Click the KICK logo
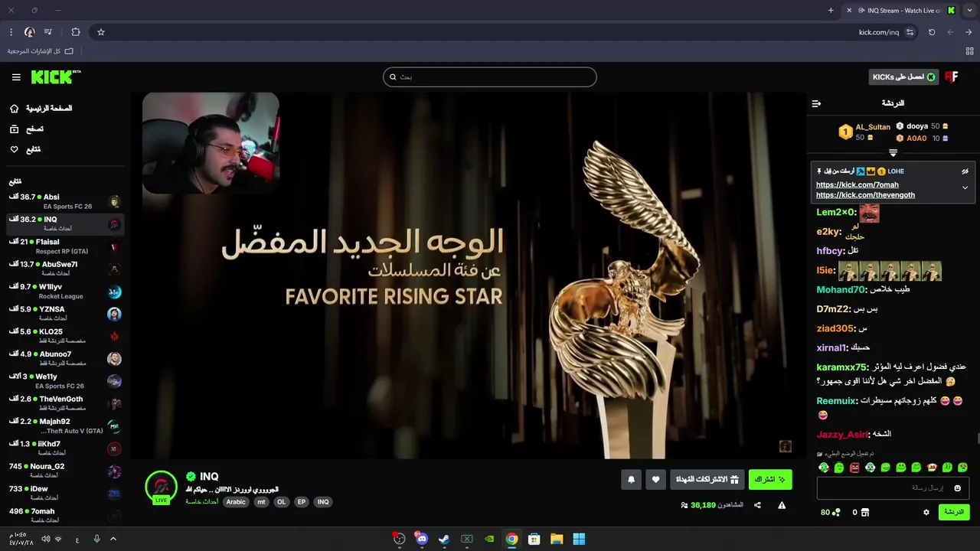This screenshot has width=980, height=551. point(56,77)
